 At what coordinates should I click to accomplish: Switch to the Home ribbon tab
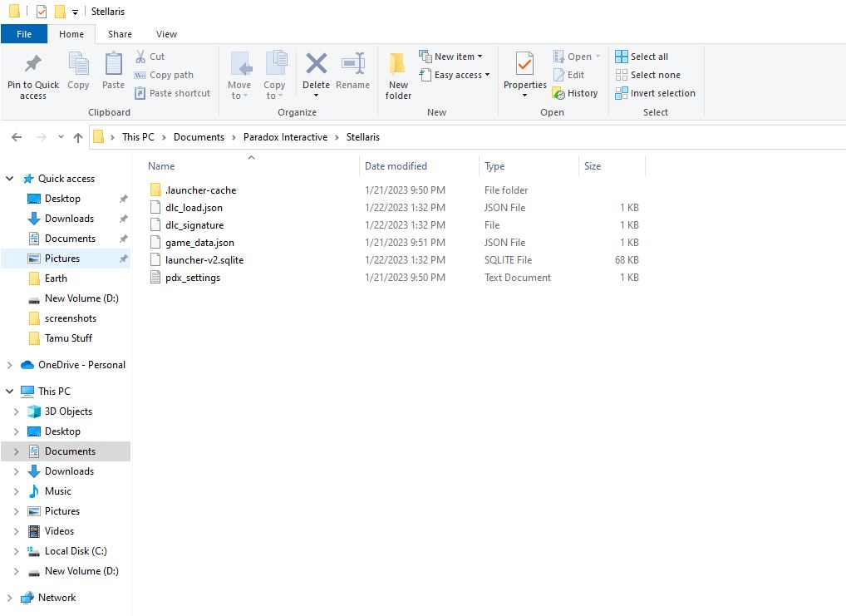[71, 34]
